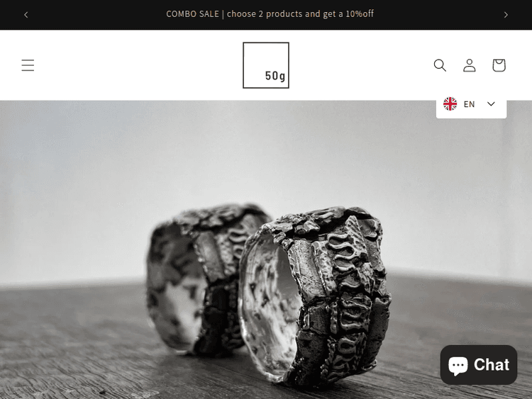
Task: Show next announcement with right arrow
Action: [506, 15]
